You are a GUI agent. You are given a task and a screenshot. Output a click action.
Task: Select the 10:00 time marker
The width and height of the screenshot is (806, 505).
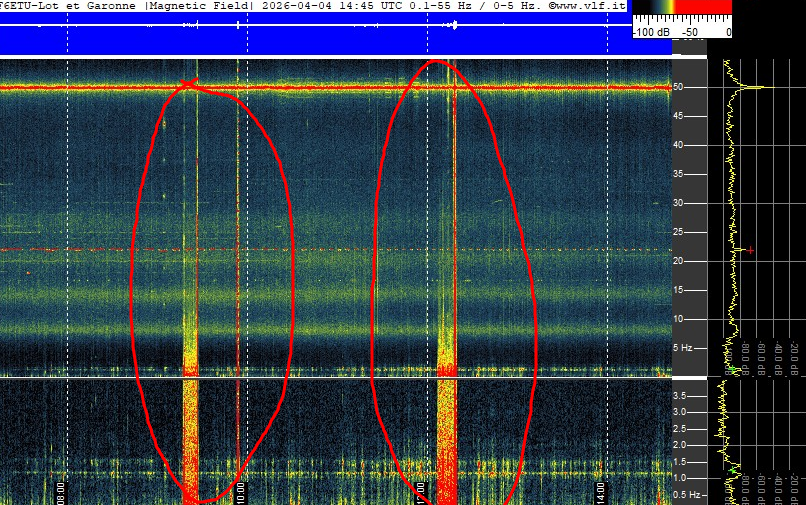pyautogui.click(x=240, y=492)
